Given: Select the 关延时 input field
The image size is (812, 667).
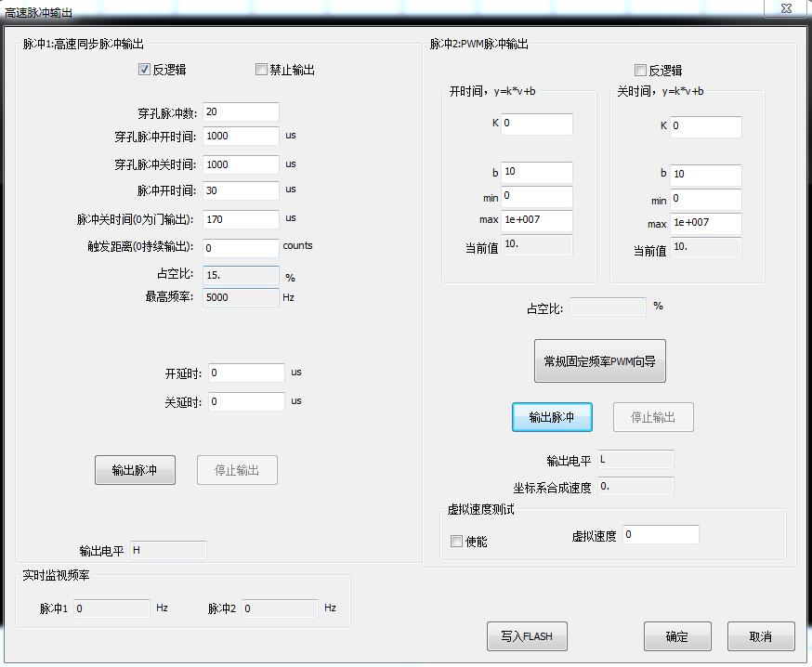Looking at the screenshot, I should click(246, 401).
